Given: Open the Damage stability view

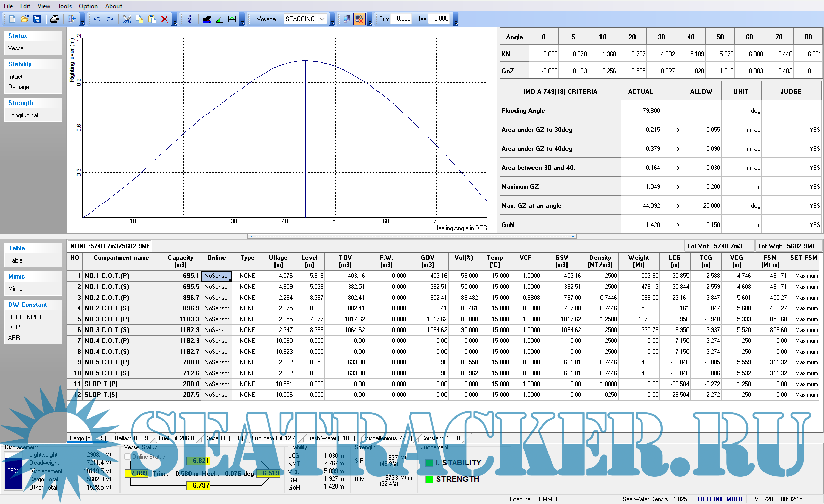Looking at the screenshot, I should point(19,87).
